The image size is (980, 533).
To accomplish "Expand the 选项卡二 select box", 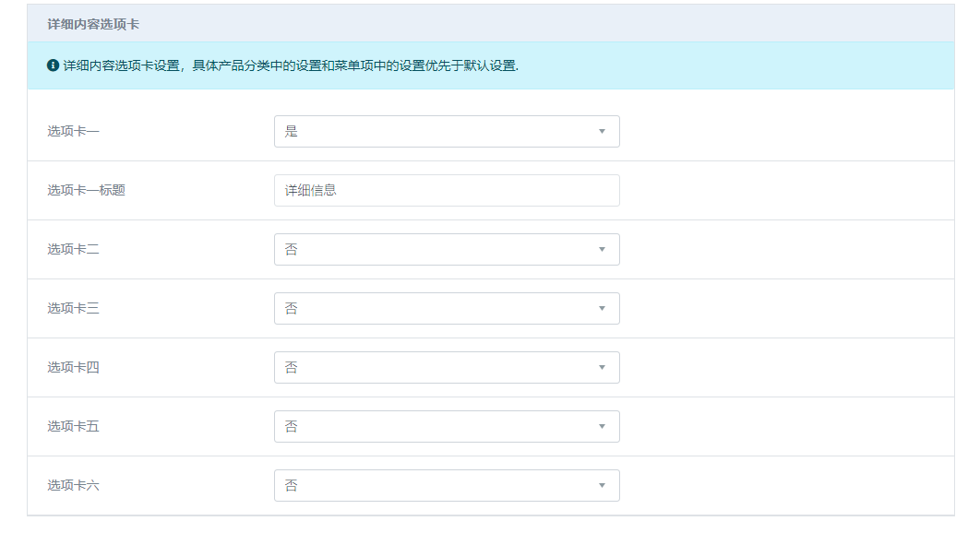I will (446, 250).
